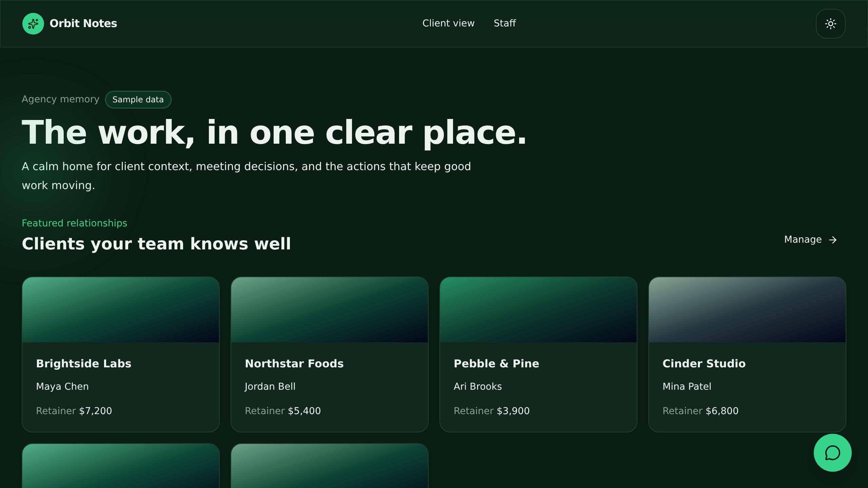Toggle light theme with sun icon
The image size is (868, 488).
pyautogui.click(x=830, y=24)
